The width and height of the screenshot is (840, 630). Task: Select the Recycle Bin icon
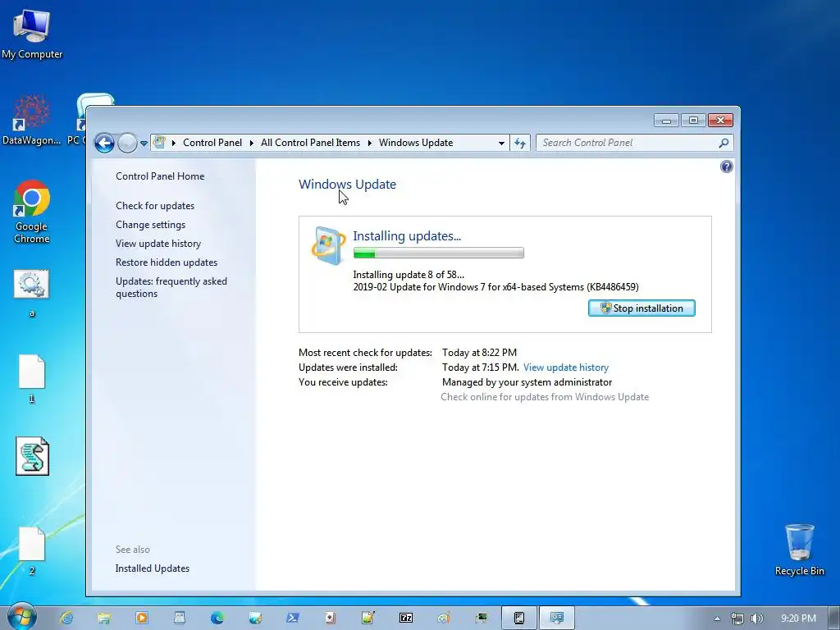tap(799, 550)
